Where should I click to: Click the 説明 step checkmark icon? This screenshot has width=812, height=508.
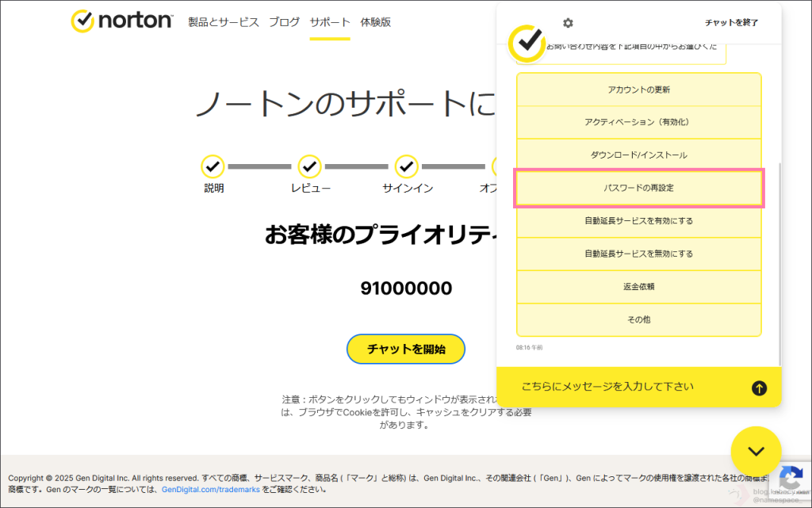point(213,166)
